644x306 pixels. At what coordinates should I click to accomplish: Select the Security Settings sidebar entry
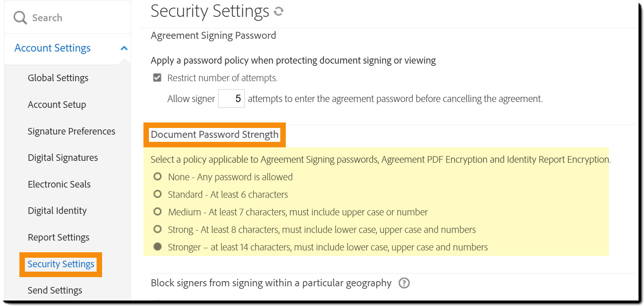click(61, 264)
